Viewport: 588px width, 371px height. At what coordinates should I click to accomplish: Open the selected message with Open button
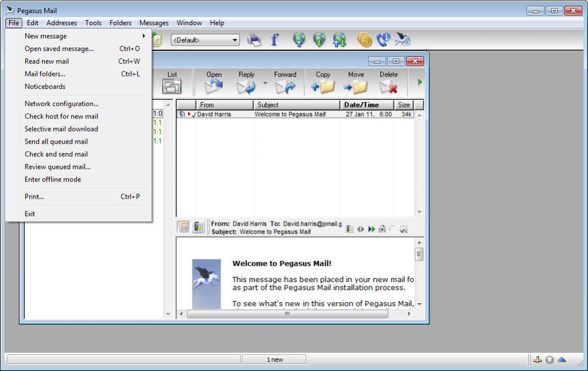[x=214, y=82]
